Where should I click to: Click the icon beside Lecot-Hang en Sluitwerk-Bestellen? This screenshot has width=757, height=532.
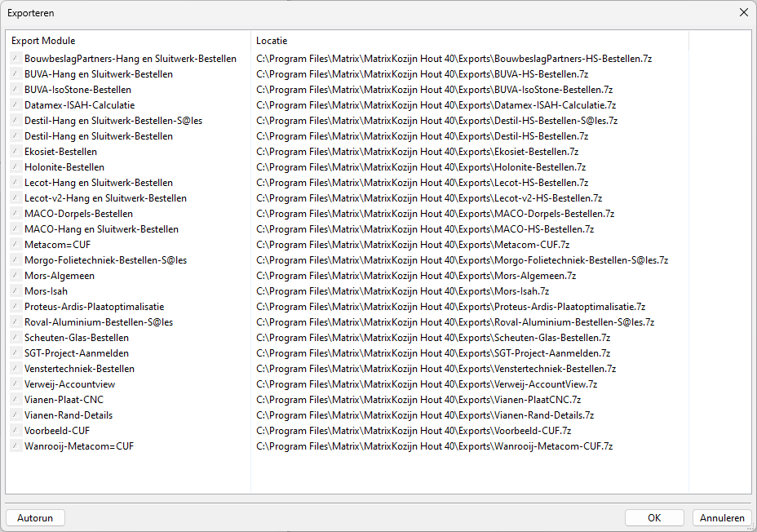(x=16, y=183)
